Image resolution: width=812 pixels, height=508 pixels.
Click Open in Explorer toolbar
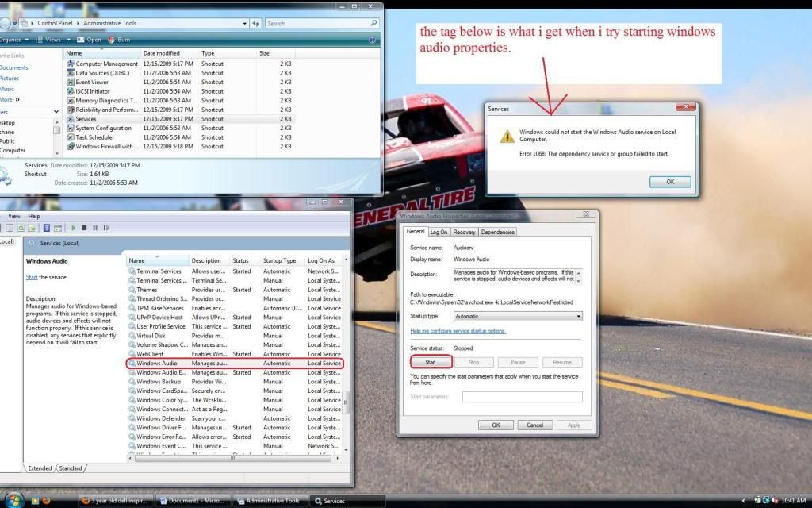click(x=89, y=40)
